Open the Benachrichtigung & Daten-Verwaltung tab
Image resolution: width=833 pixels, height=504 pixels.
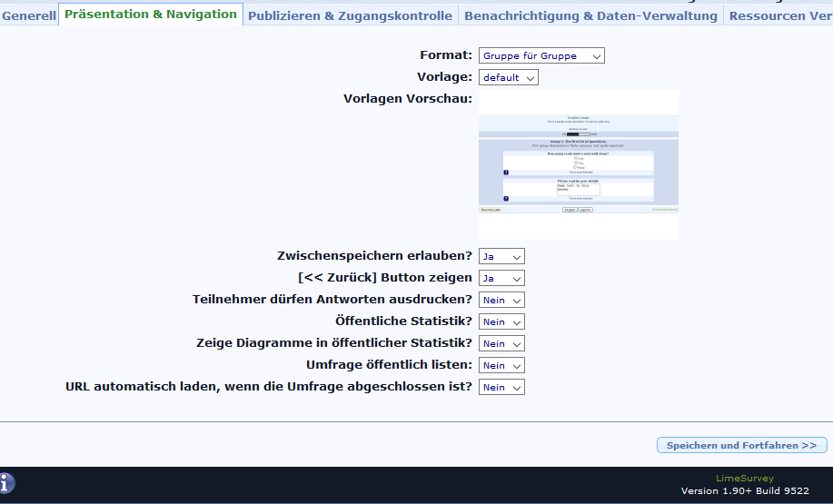[x=590, y=15]
